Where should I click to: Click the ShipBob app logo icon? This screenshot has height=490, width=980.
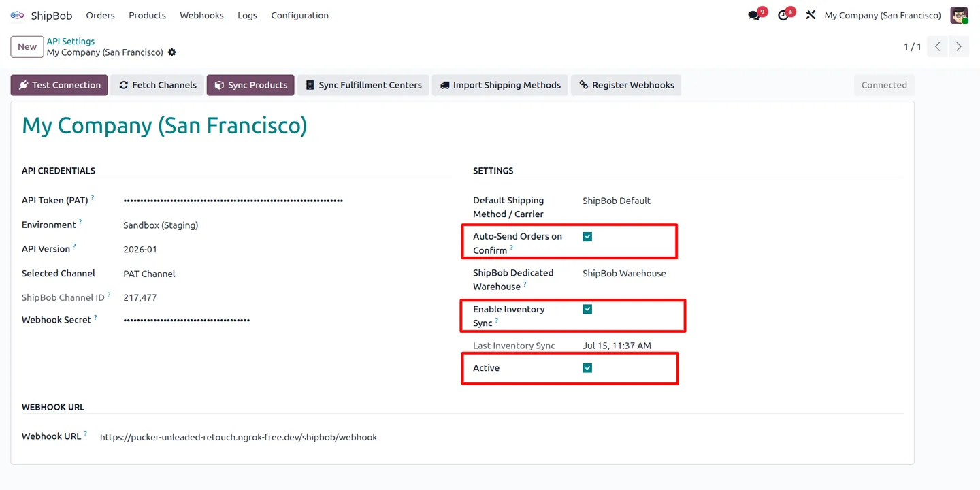(17, 15)
